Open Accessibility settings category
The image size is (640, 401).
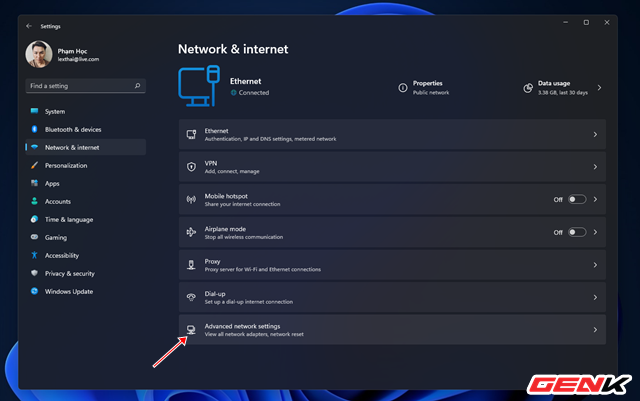click(x=86, y=255)
